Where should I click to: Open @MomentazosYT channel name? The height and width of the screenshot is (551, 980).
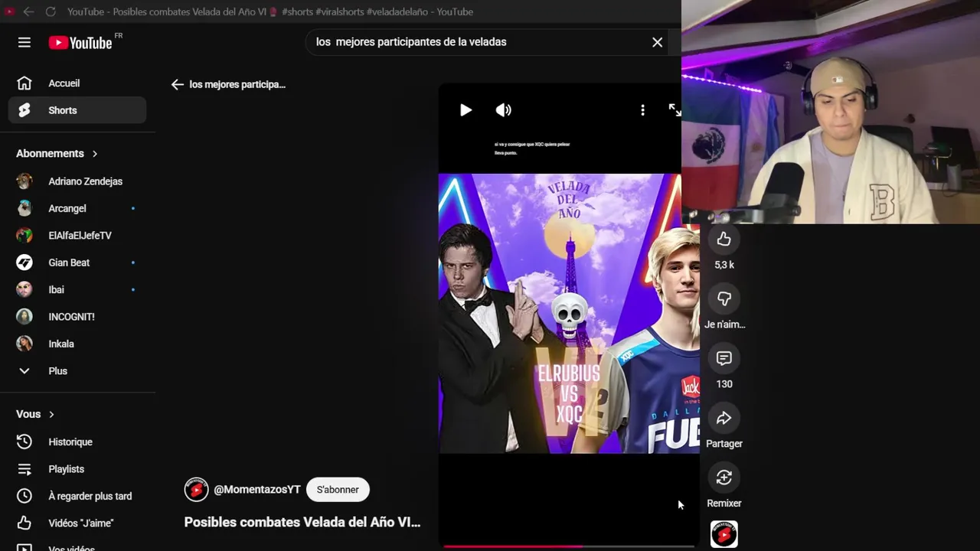coord(256,490)
